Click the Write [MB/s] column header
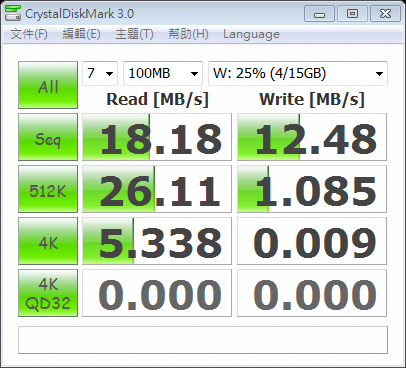The width and height of the screenshot is (406, 368). tap(312, 99)
